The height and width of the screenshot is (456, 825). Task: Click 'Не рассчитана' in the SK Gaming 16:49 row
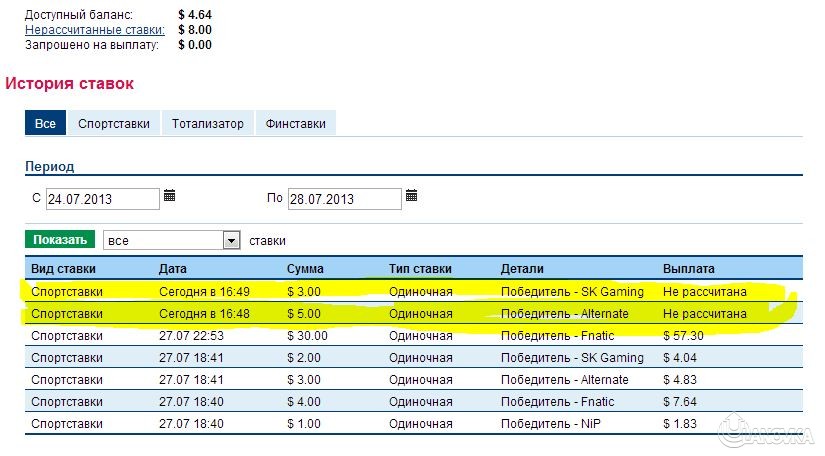click(705, 291)
